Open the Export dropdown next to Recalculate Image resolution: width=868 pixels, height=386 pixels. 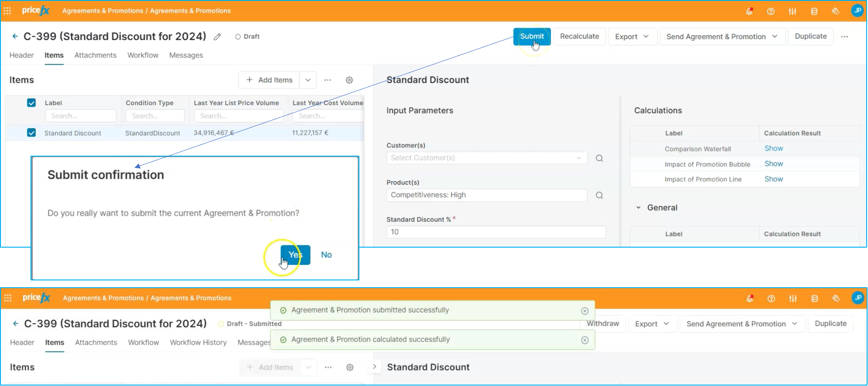point(632,36)
